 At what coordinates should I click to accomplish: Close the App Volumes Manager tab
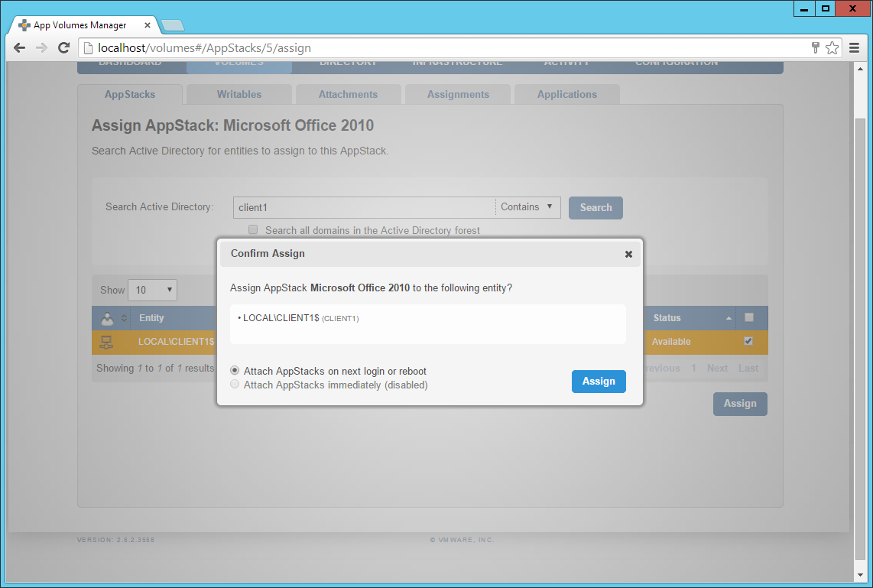(x=147, y=25)
